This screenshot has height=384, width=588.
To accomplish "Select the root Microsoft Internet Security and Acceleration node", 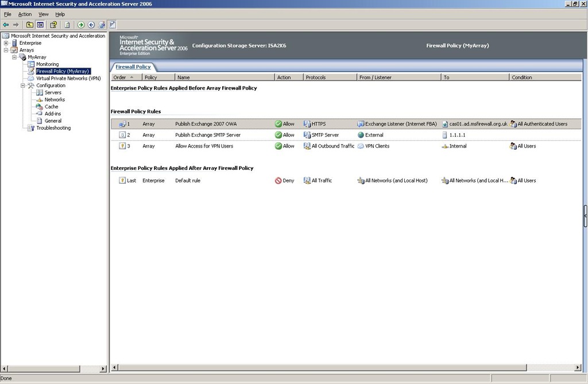I will point(58,36).
